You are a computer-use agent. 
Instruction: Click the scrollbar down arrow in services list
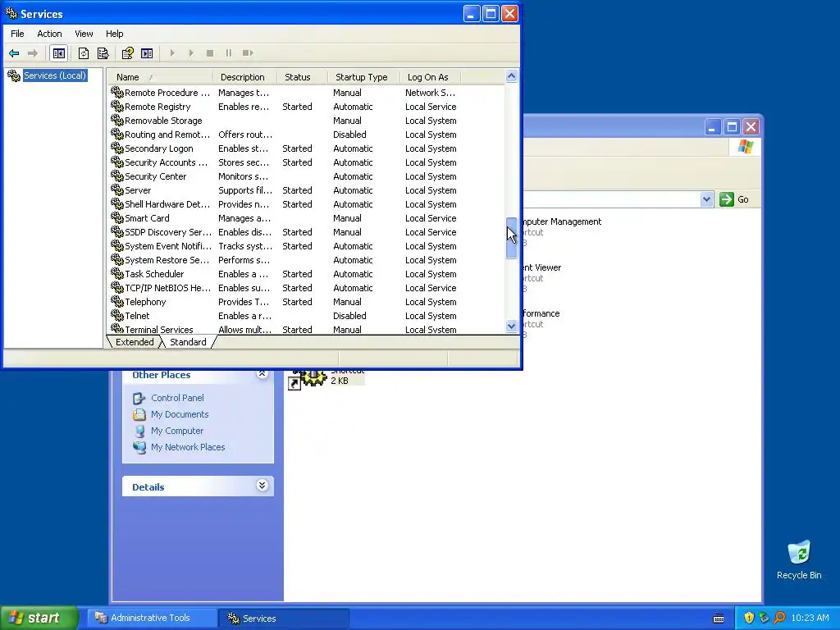coord(511,326)
